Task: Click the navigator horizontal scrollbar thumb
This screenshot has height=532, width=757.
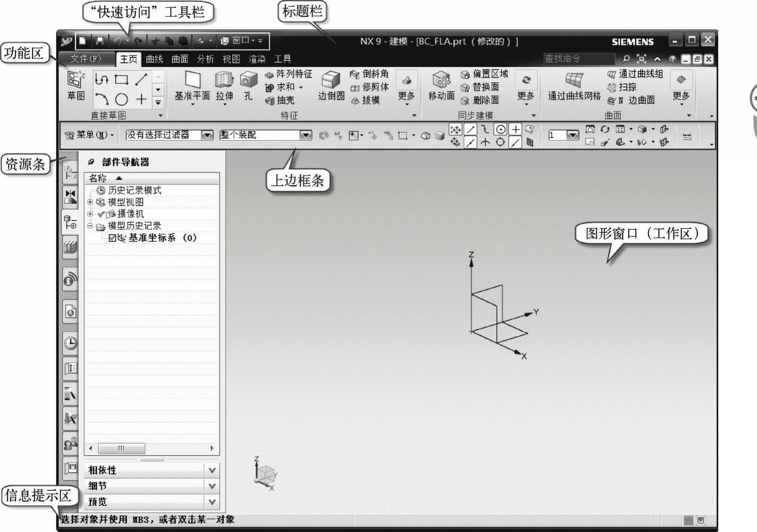Action: [122, 448]
